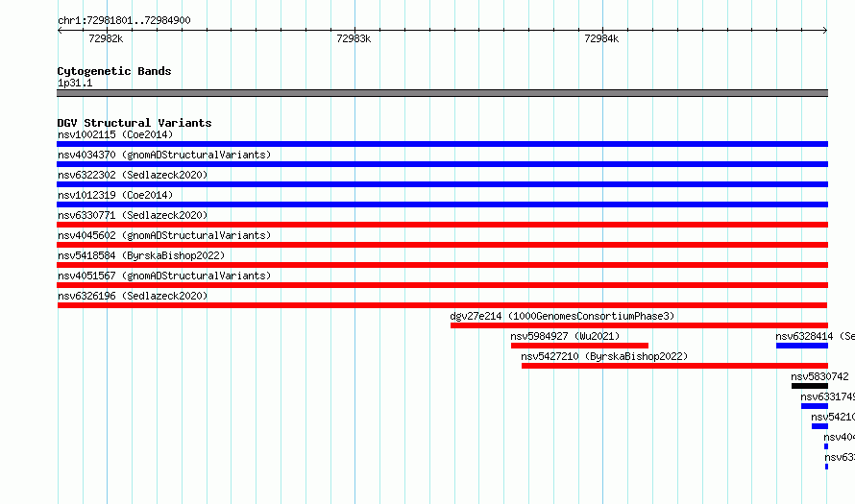855x504 pixels.
Task: Select the Cytogenetic Bands track title
Action: coord(114,71)
